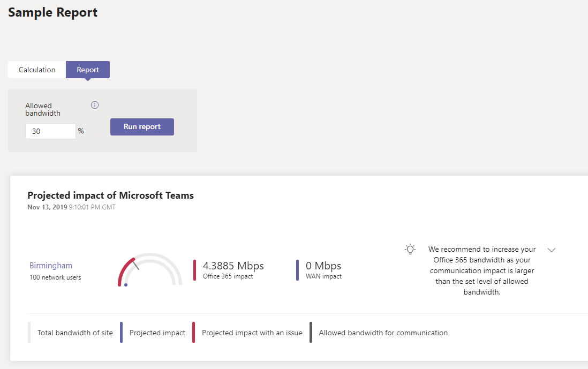
Task: Click the Run report button
Action: point(142,127)
